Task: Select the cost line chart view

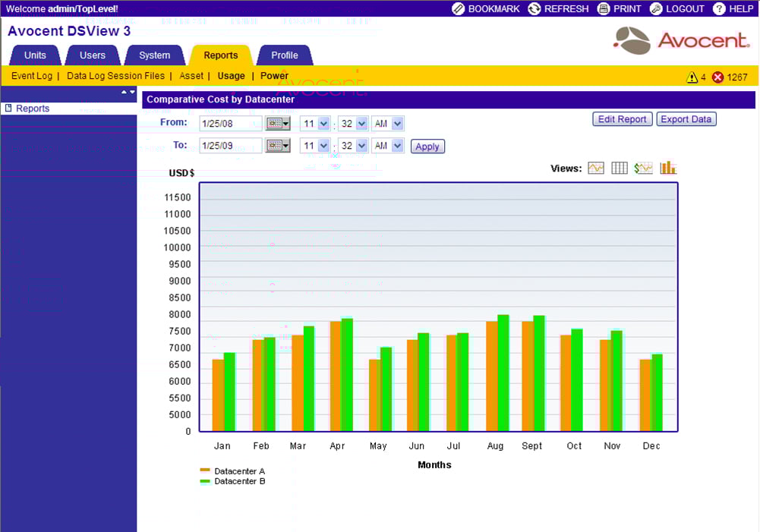Action: pos(644,168)
